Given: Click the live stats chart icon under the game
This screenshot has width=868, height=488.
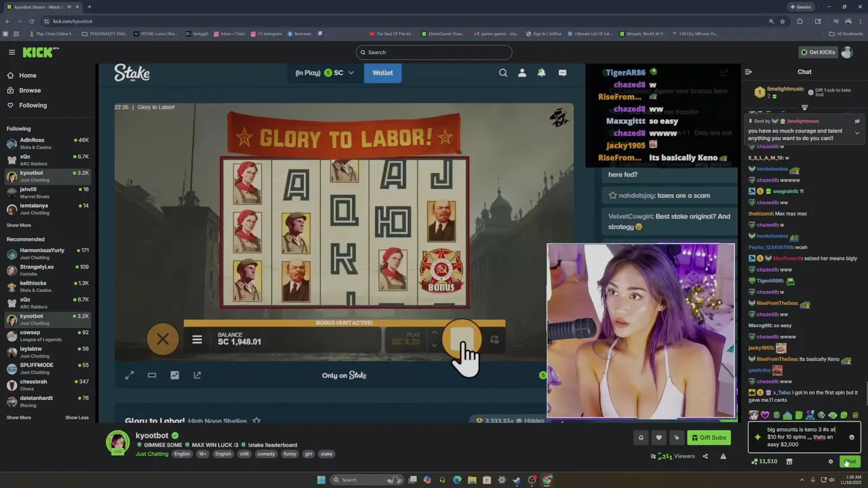Looking at the screenshot, I should tap(174, 375).
